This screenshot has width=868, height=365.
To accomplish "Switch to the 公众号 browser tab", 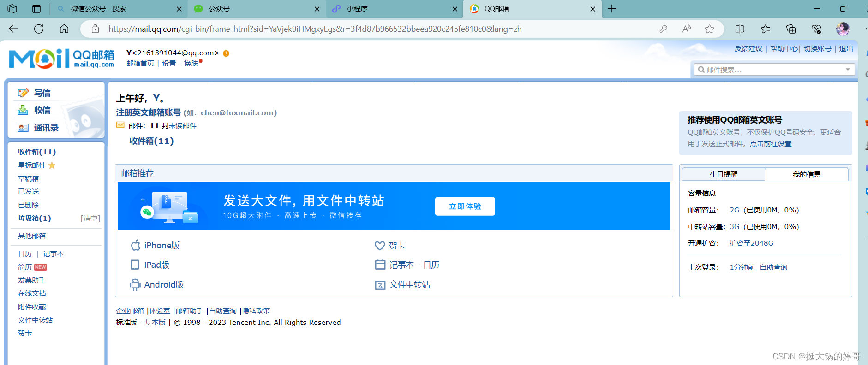I will (256, 9).
